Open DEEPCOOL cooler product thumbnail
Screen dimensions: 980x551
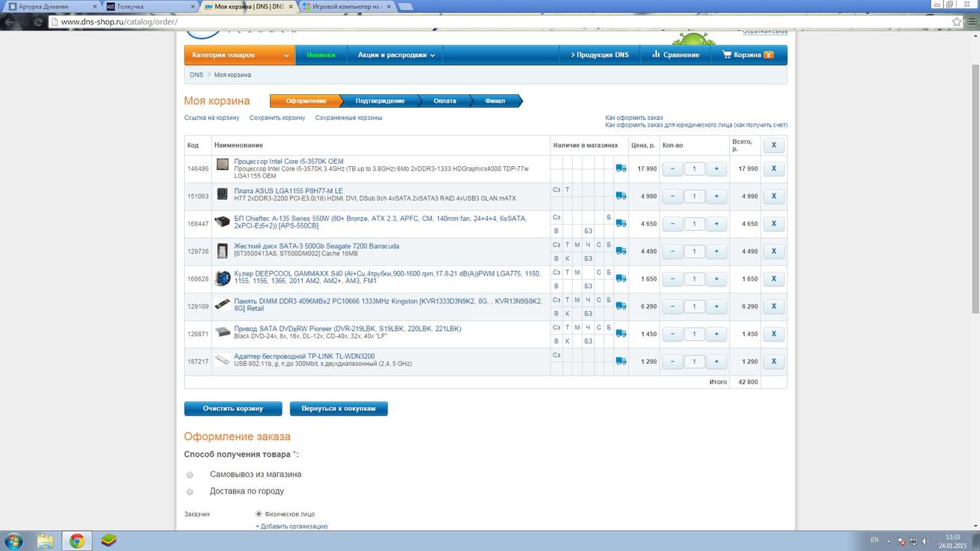point(223,278)
